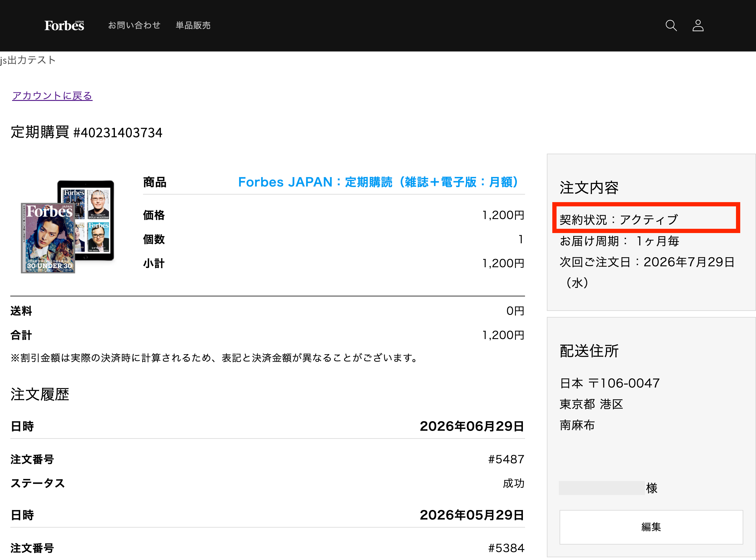Select the js出力テスト text

28,60
